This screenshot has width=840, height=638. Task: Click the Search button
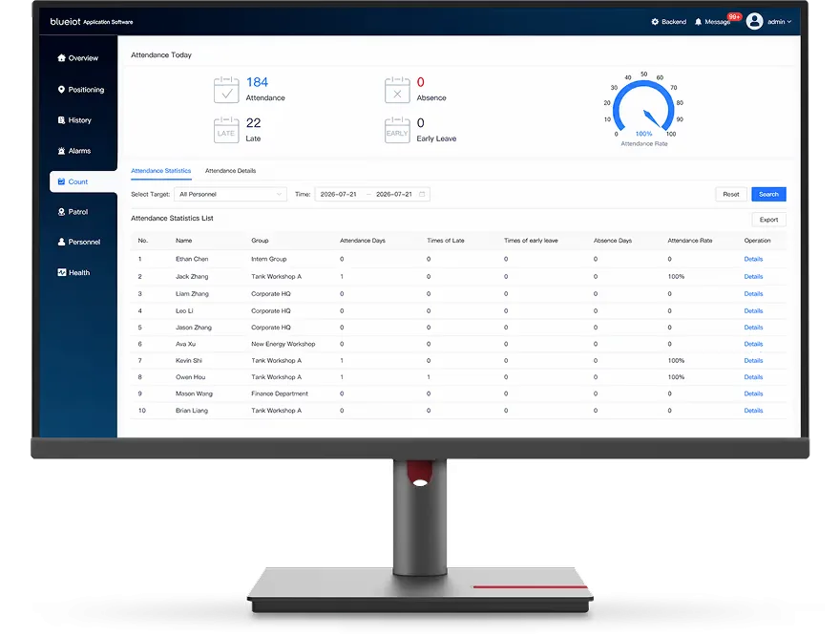coord(768,194)
